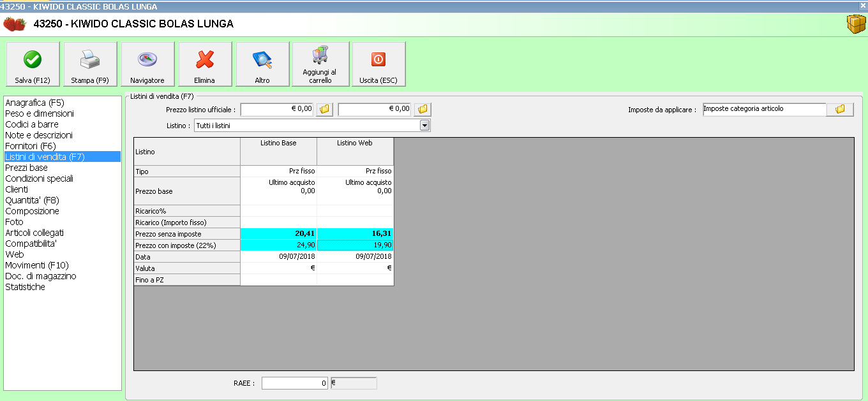Select the Listino Web column header
Screen dimensions: 868x401
(x=355, y=152)
